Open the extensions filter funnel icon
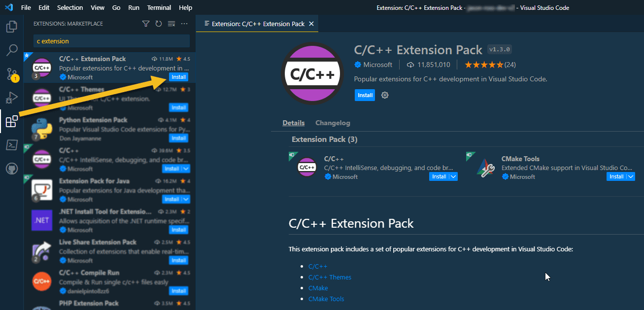 (x=145, y=23)
